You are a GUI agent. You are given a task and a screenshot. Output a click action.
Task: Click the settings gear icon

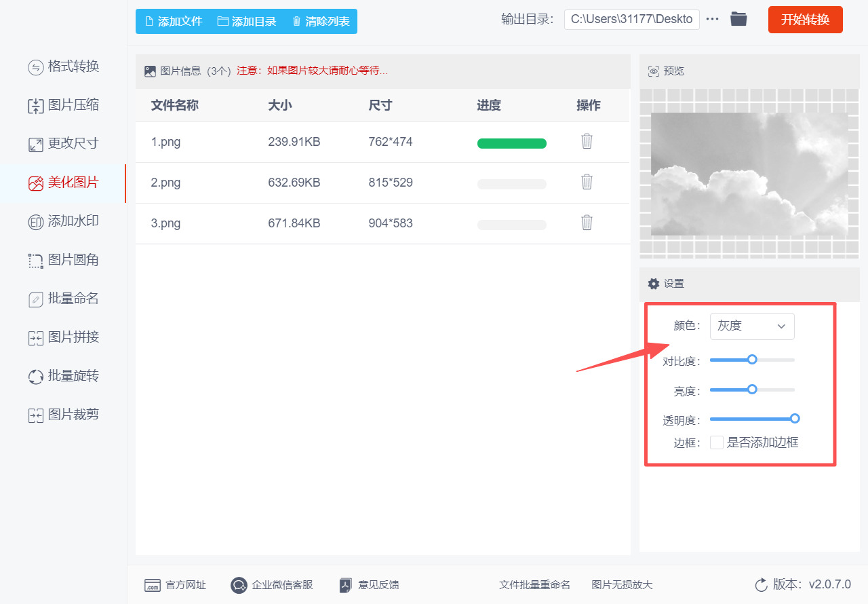[x=654, y=284]
